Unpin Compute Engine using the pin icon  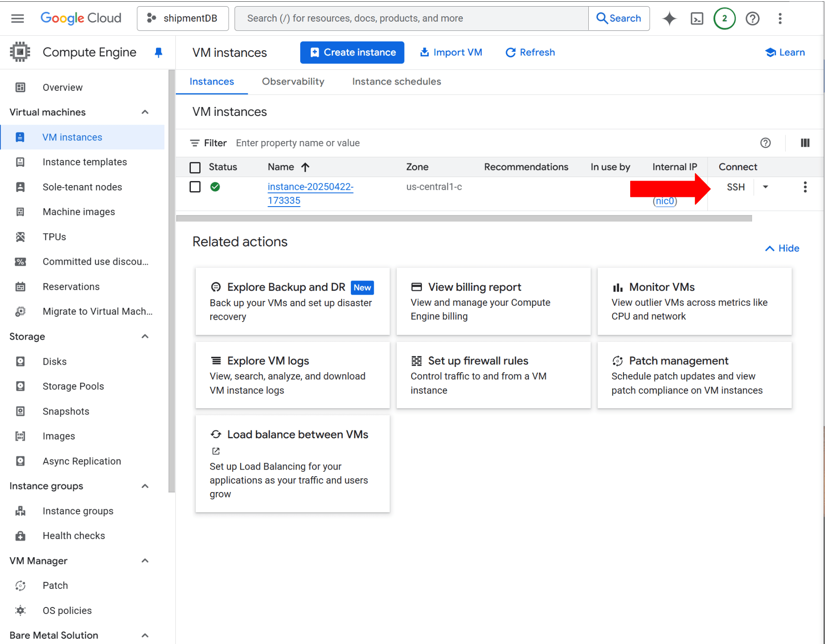click(x=158, y=52)
